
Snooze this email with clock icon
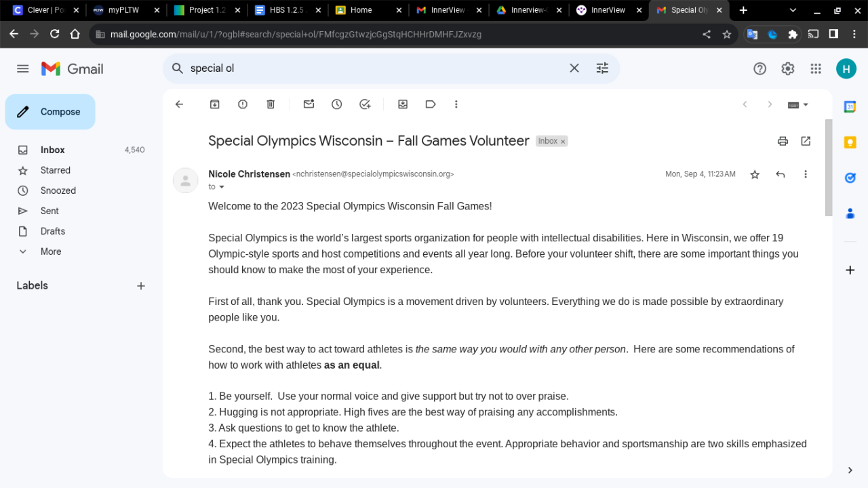[x=336, y=104]
